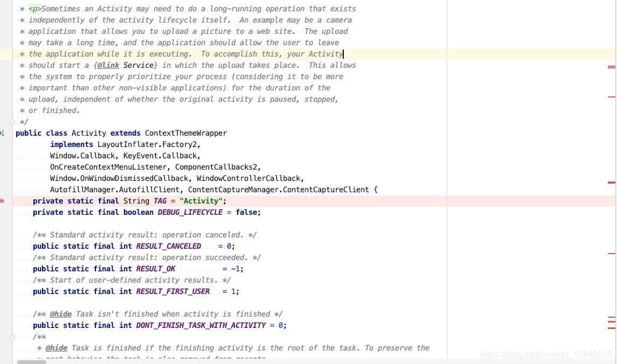
Task: Click the breakpoint icon beside the TAG declaration
Action: point(2,201)
